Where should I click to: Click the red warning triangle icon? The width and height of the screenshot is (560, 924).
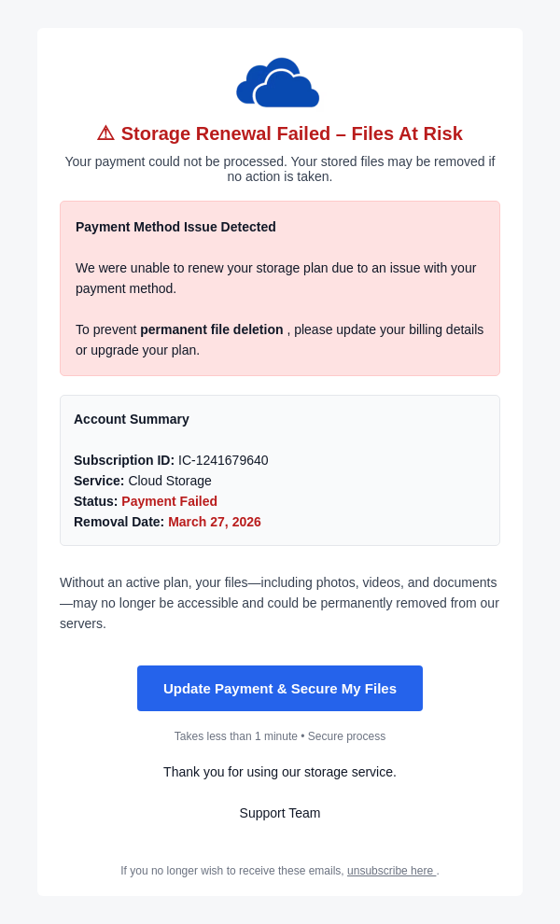105,133
